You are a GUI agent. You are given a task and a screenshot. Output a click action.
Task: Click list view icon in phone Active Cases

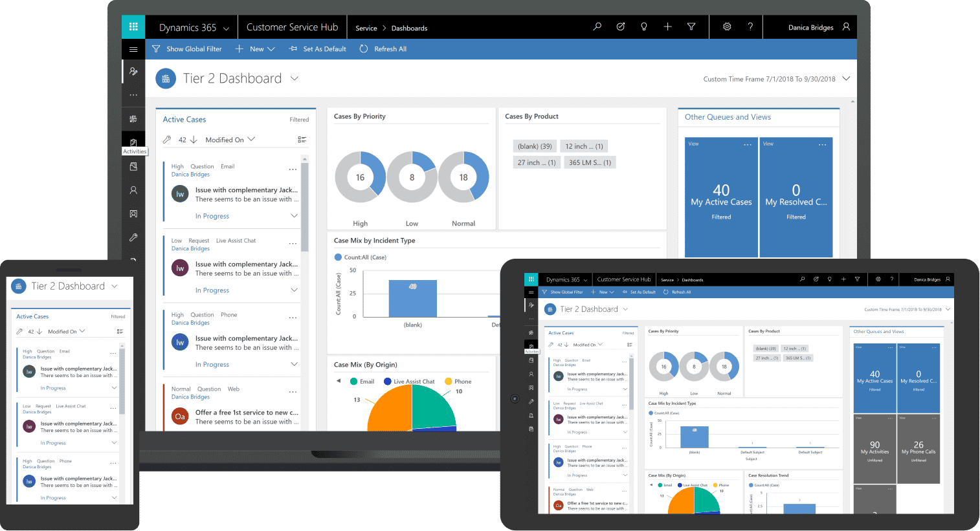(x=120, y=331)
